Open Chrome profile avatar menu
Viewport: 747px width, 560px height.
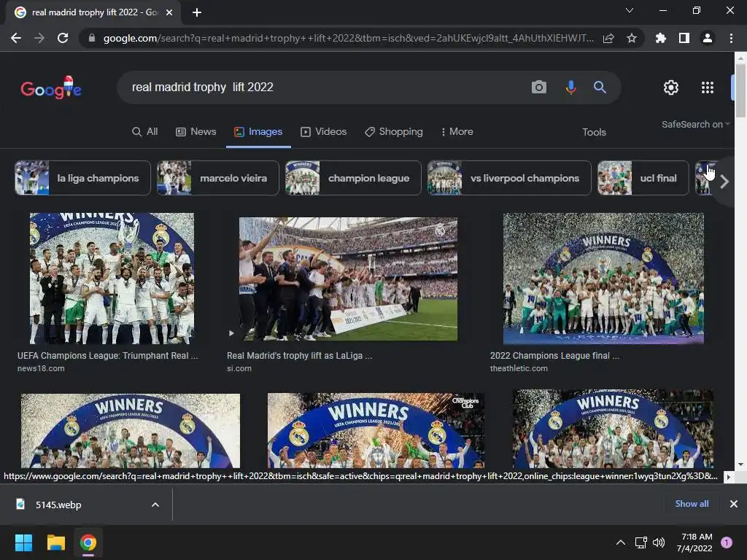708,38
